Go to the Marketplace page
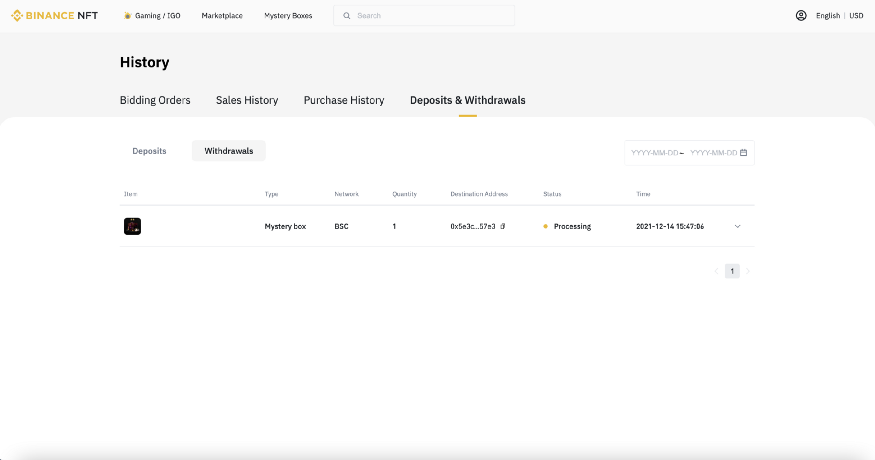The image size is (875, 460). [x=222, y=16]
